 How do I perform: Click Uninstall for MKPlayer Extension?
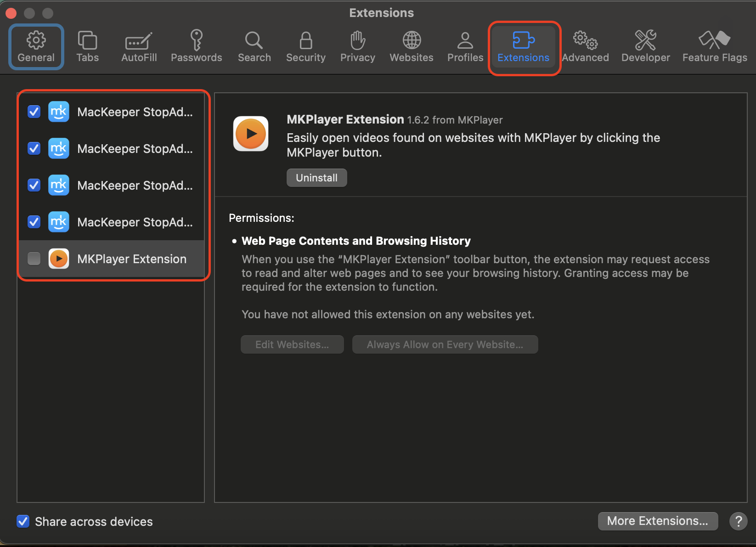[x=316, y=178]
